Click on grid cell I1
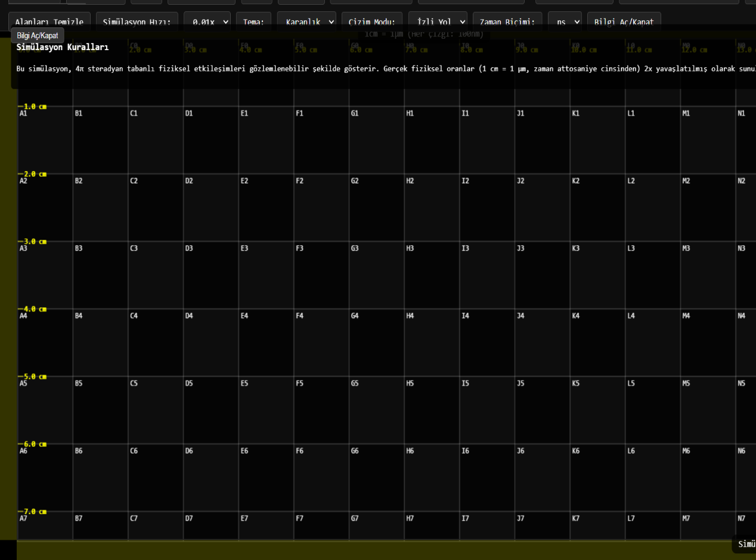Screen dimensions: 756x560 487,141
